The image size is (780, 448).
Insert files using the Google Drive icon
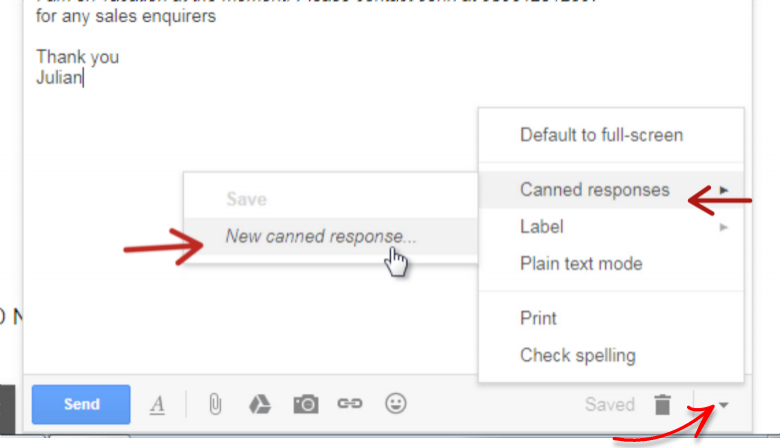[260, 404]
